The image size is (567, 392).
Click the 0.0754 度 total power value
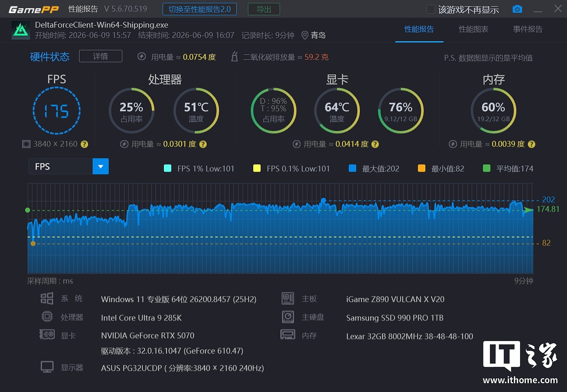(x=199, y=57)
